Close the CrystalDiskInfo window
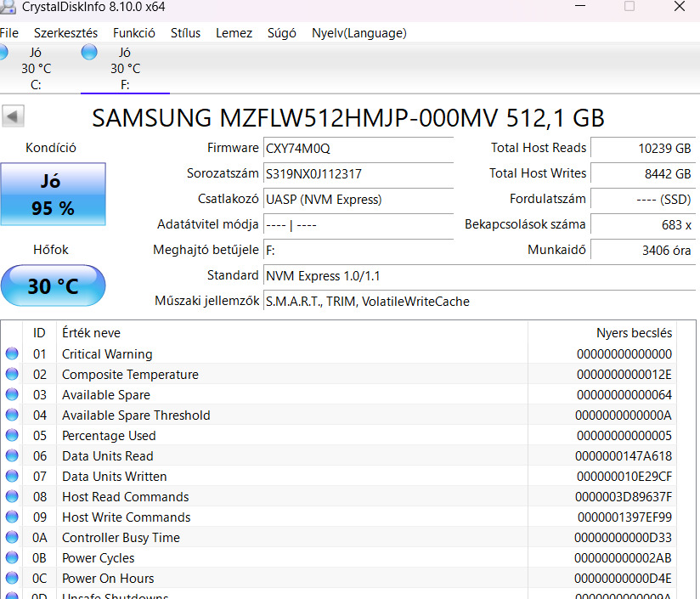Image resolution: width=700 pixels, height=599 pixels. pos(680,6)
